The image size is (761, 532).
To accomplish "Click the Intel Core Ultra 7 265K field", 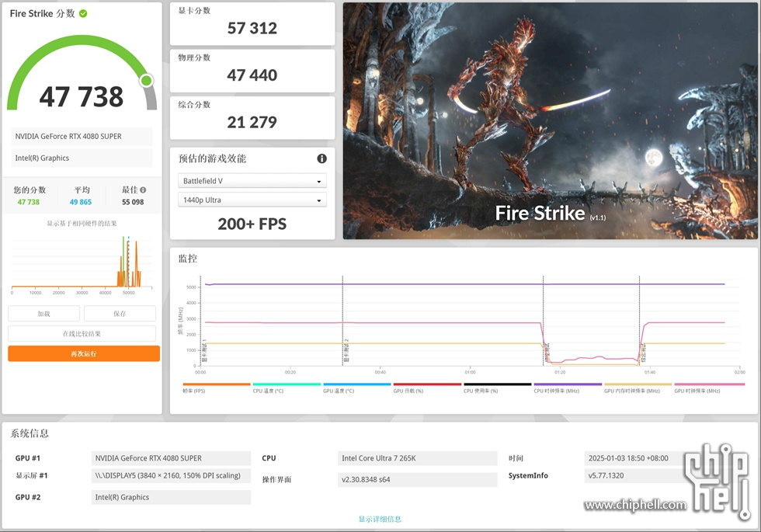I will click(x=418, y=458).
